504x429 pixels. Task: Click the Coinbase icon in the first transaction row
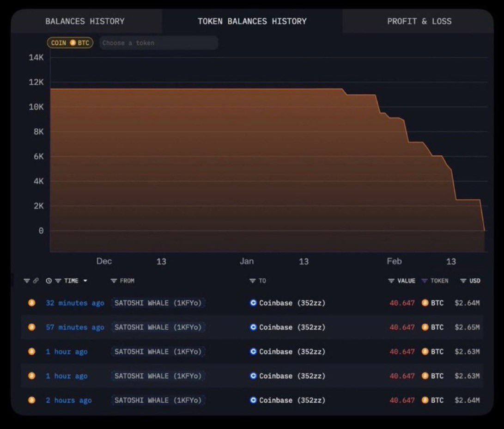click(x=253, y=303)
